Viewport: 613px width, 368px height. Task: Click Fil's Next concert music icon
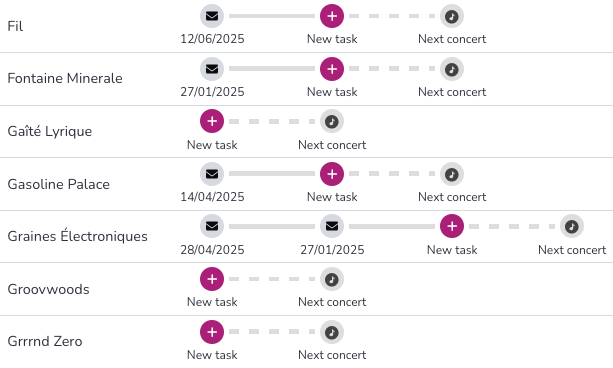click(x=452, y=16)
